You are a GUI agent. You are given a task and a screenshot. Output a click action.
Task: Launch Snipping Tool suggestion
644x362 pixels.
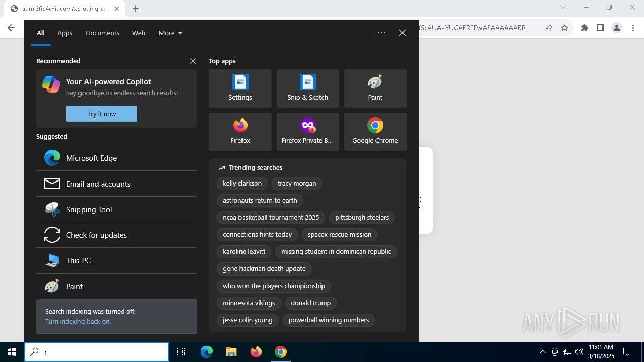coord(116,209)
